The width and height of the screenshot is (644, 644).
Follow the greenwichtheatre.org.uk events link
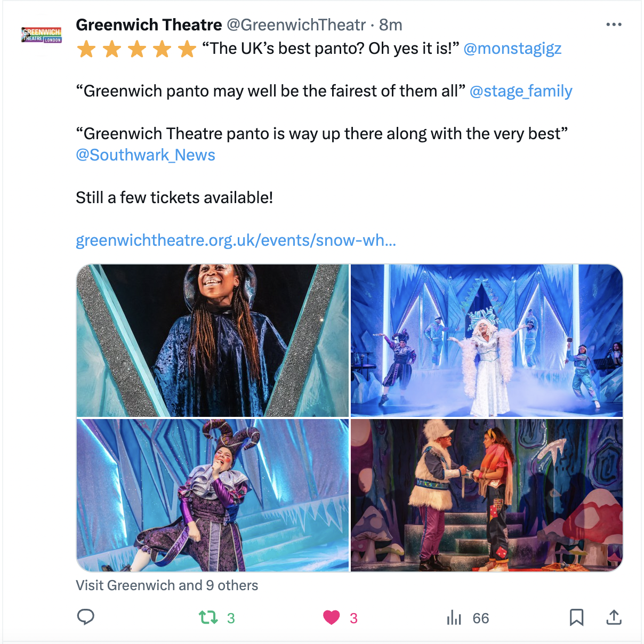coord(236,240)
